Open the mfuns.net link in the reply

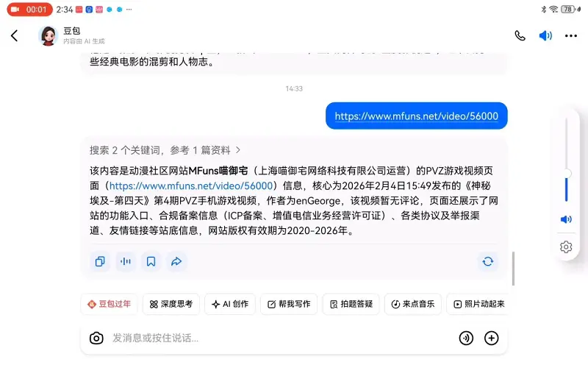[x=191, y=186]
